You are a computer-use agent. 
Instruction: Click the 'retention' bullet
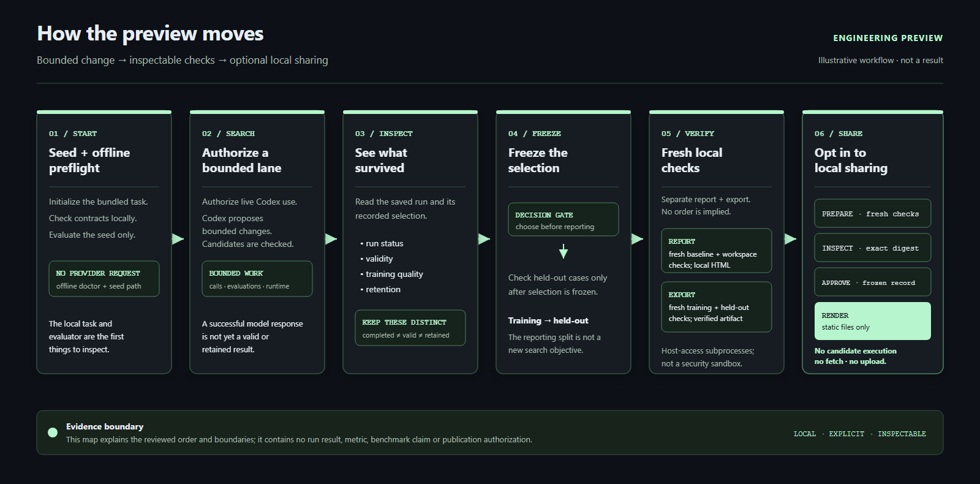click(x=380, y=289)
